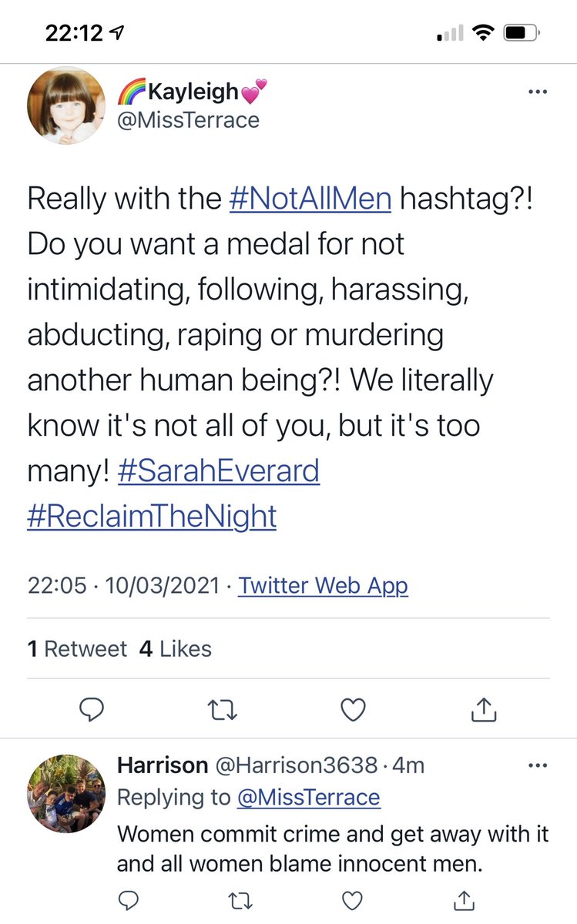View the 1 Retweet list

77,649
